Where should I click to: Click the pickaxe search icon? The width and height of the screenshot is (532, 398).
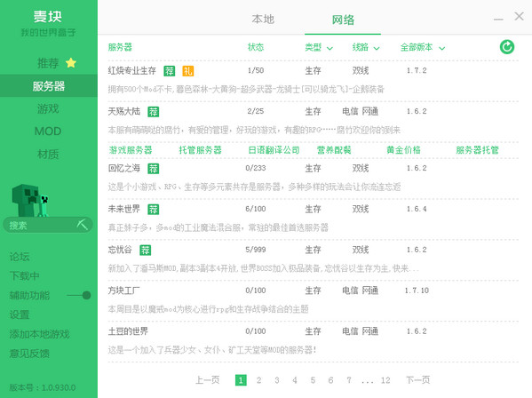82,224
